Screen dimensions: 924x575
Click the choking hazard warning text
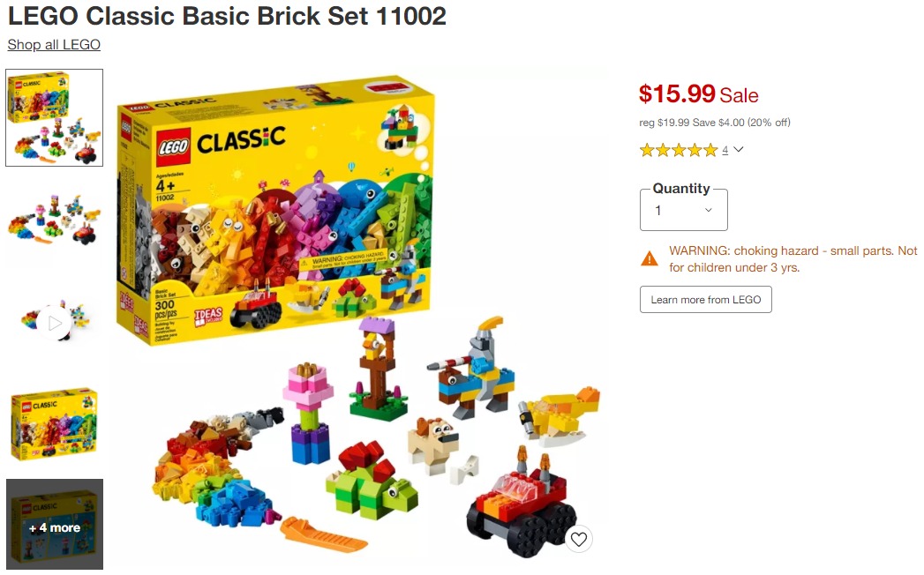[793, 259]
